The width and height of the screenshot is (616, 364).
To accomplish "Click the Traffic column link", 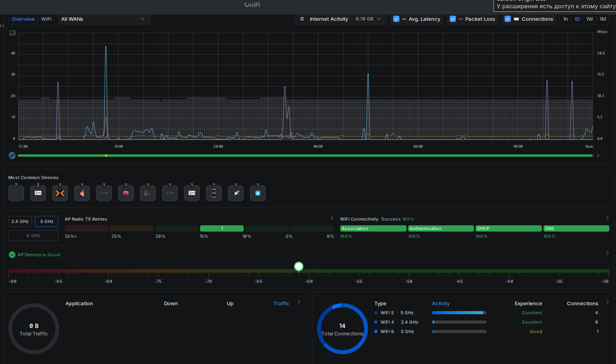I will click(281, 304).
